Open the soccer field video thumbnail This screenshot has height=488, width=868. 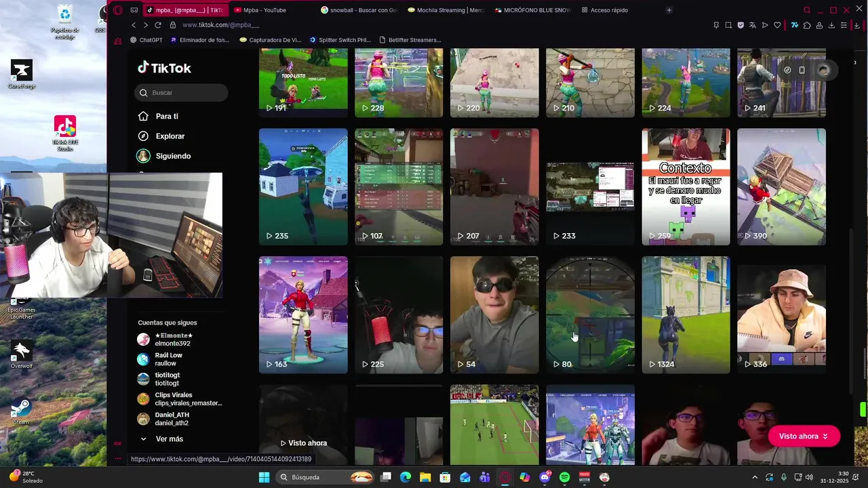(494, 425)
